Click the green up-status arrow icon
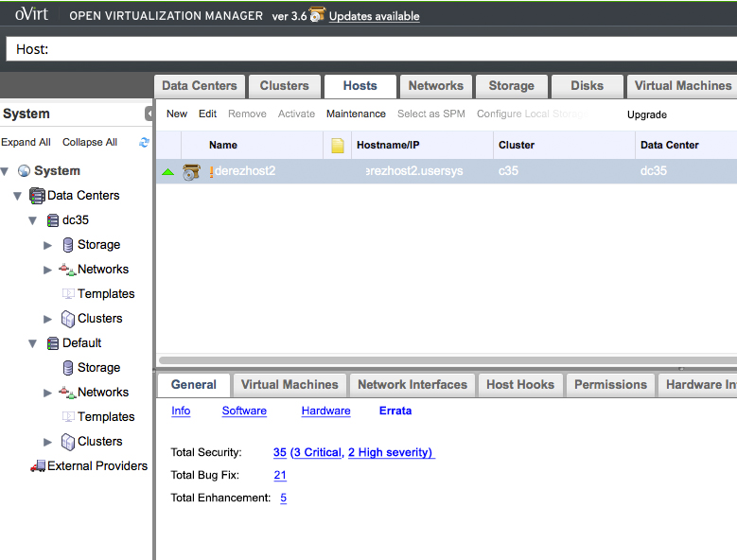 point(167,172)
